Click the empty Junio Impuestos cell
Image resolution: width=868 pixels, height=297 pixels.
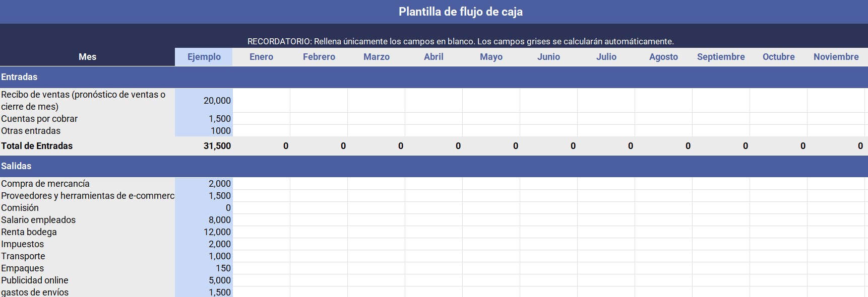click(x=548, y=244)
